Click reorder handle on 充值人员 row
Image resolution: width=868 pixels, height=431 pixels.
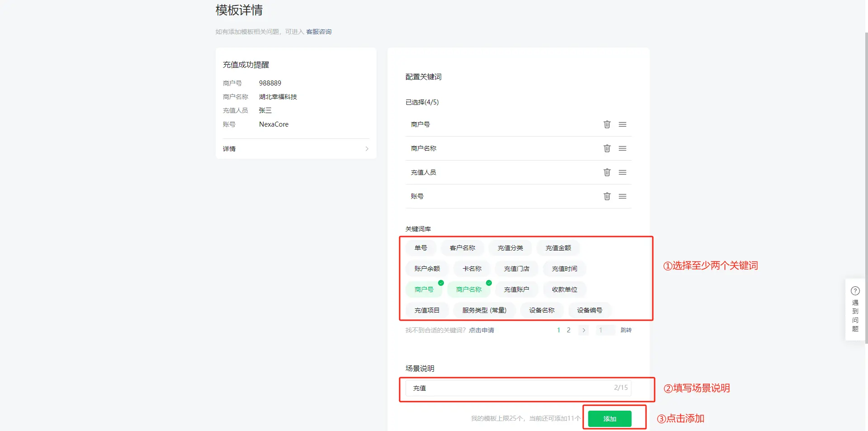pos(623,172)
